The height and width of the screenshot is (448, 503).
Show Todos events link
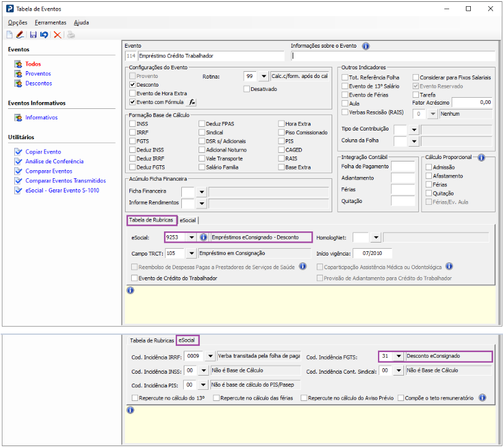(x=33, y=64)
